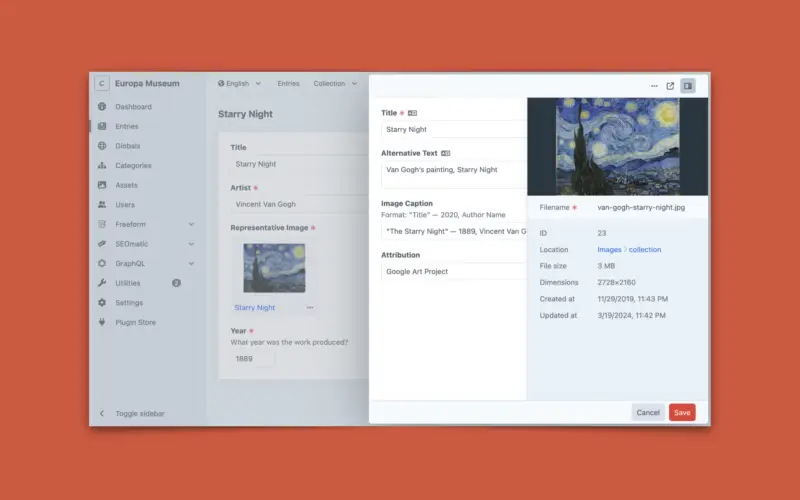Expand the SEOmatic submenu chevron
The height and width of the screenshot is (500, 800).
click(x=191, y=244)
